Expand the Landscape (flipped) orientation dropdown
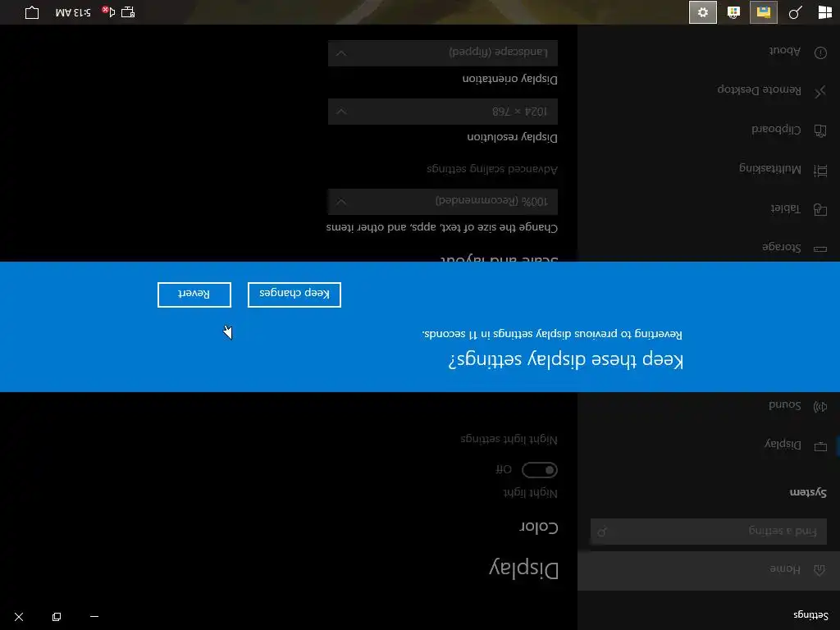This screenshot has height=630, width=840. click(442, 52)
